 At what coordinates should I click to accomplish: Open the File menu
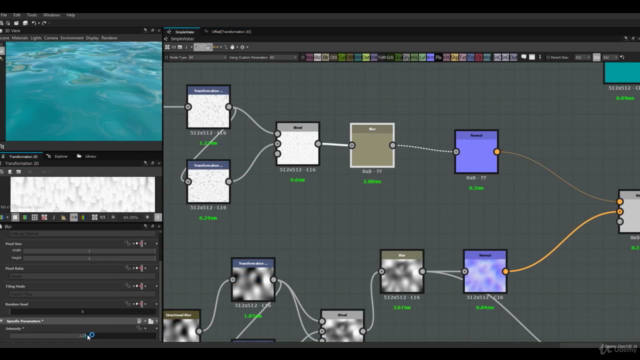pos(4,15)
